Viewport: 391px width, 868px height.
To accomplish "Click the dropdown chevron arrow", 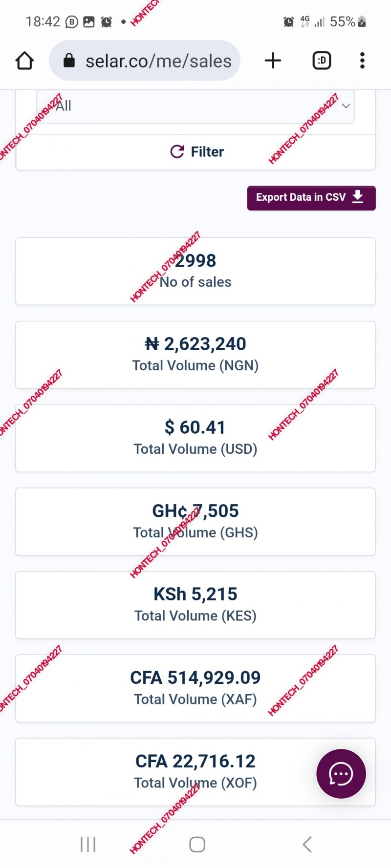I will [346, 106].
